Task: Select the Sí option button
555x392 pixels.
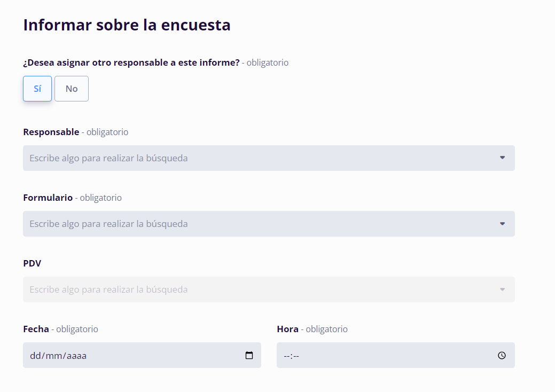Action: tap(37, 89)
